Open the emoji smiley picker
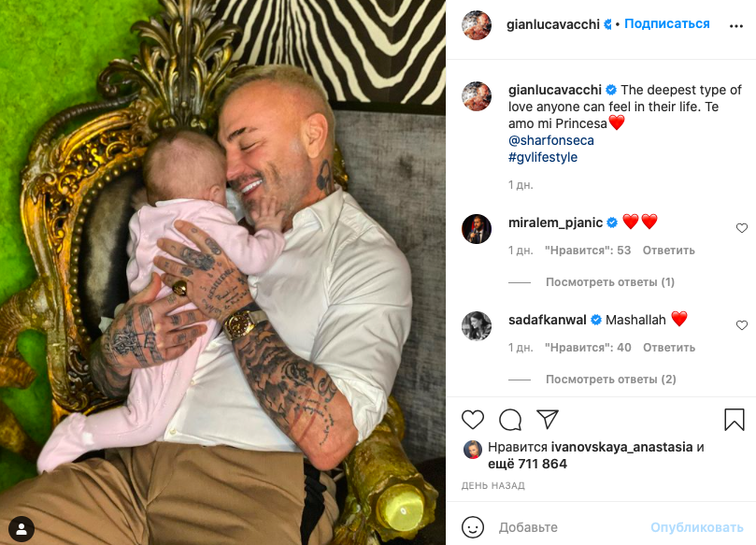This screenshot has height=545, width=756. click(473, 527)
